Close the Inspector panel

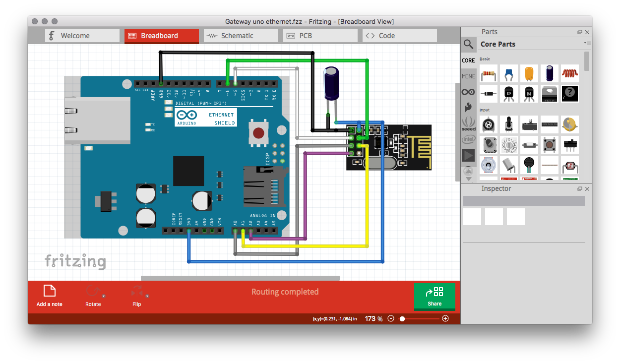(587, 189)
